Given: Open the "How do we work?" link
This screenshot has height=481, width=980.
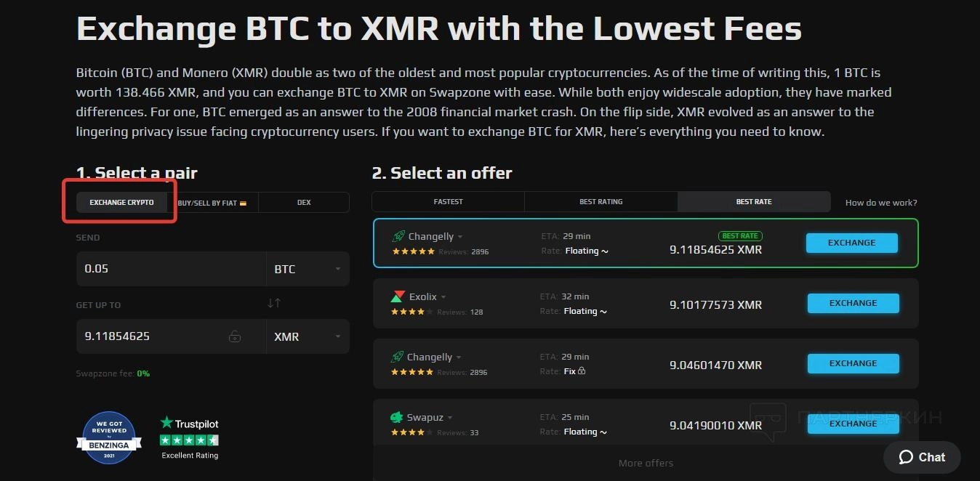Looking at the screenshot, I should click(x=881, y=203).
